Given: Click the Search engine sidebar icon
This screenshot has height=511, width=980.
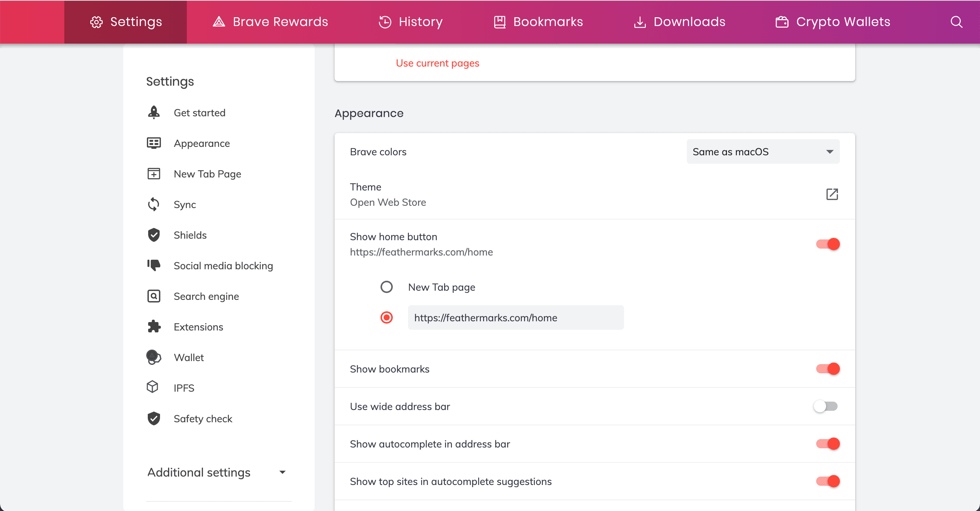Looking at the screenshot, I should pyautogui.click(x=154, y=296).
